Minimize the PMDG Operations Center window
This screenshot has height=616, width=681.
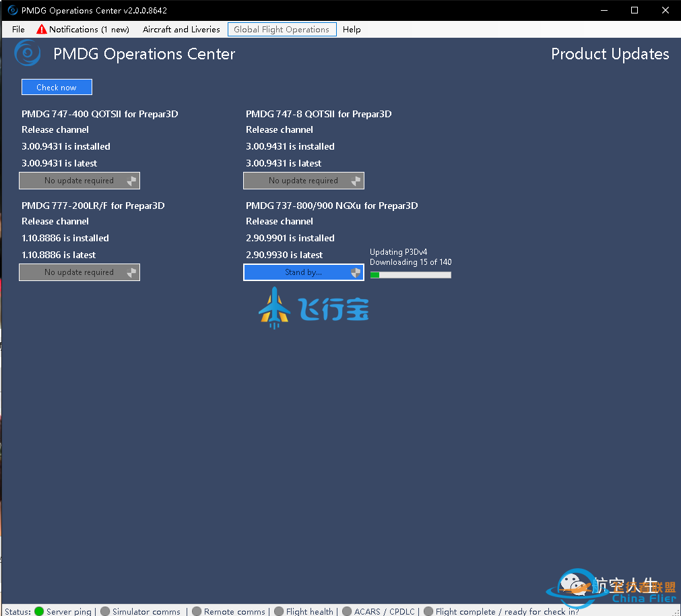coord(604,10)
